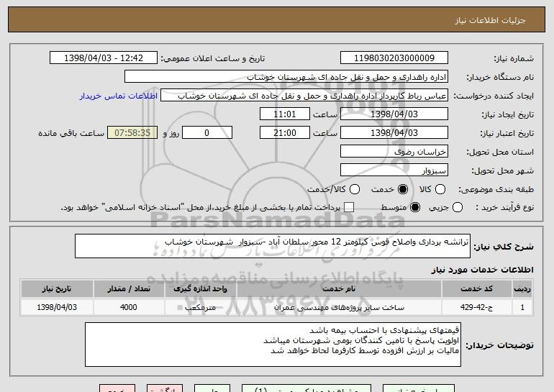Screen dimensions: 554x392
Task: Click the تاریخ نیاز column header
Action: click(x=57, y=289)
